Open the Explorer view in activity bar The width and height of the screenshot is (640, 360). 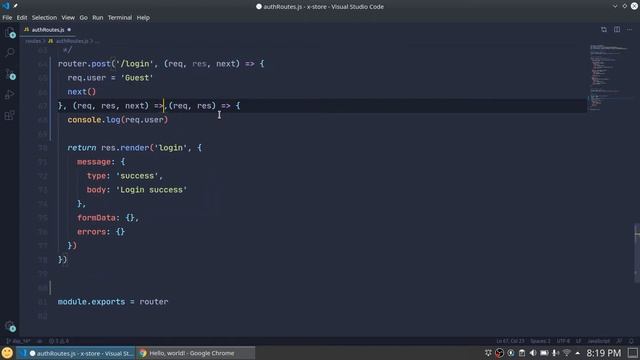pos(10,32)
